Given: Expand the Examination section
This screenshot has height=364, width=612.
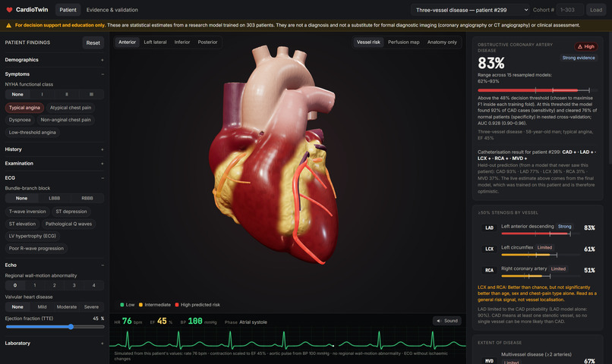Looking at the screenshot, I should [x=54, y=164].
